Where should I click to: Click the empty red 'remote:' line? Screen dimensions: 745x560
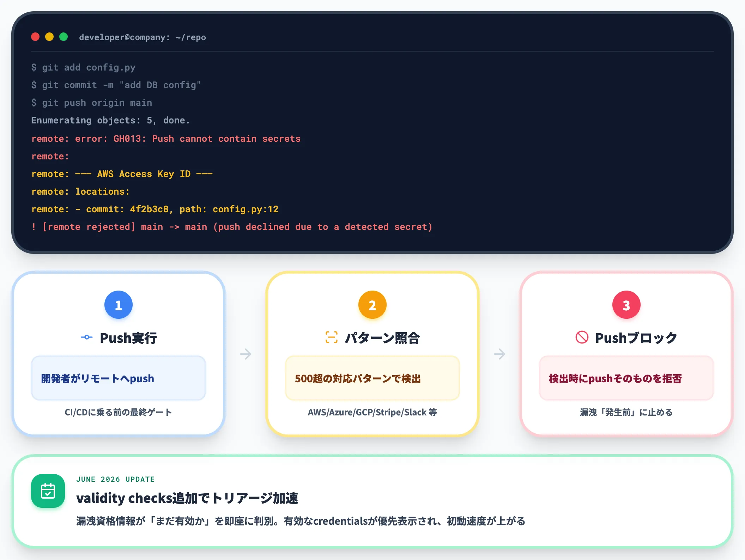pos(50,156)
